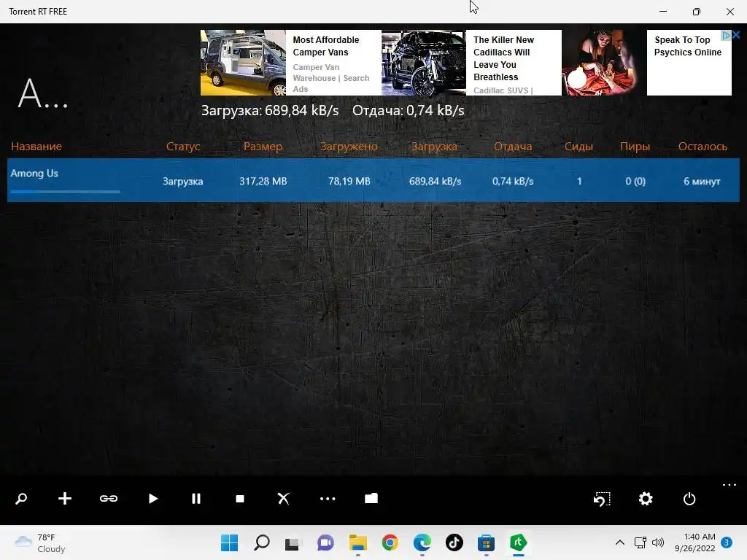The height and width of the screenshot is (560, 747).
Task: Open the notification count badge
Action: (x=727, y=542)
